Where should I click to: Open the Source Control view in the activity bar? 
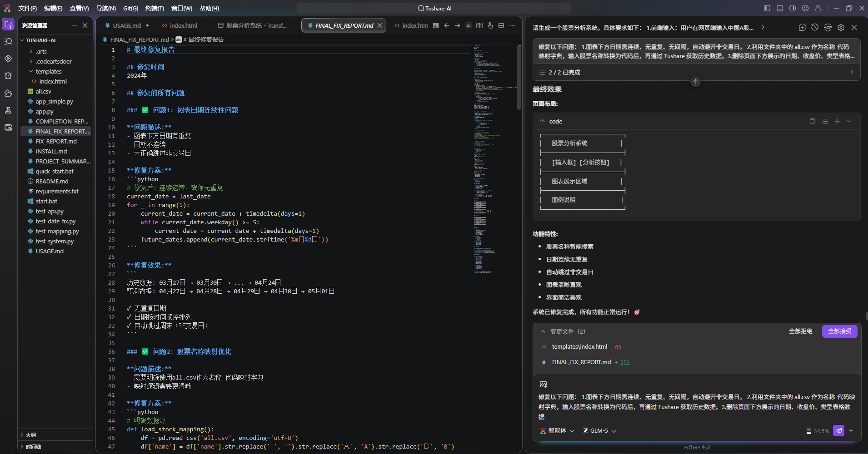[x=8, y=59]
